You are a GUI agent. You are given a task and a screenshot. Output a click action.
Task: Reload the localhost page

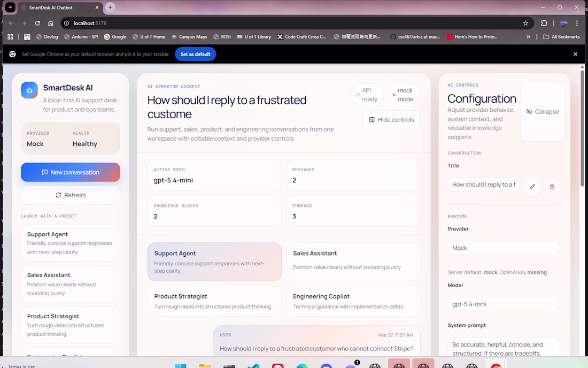click(x=37, y=23)
